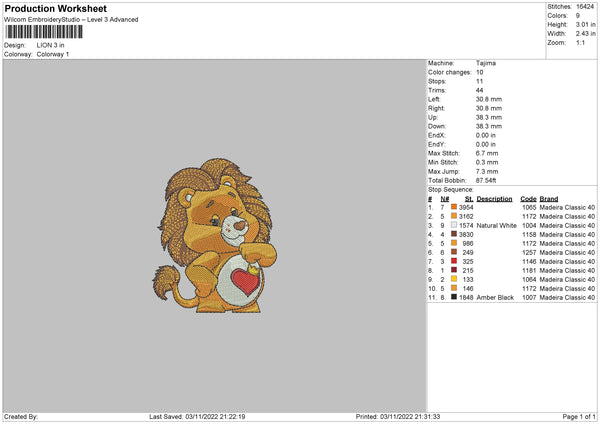The image size is (600, 424).
Task: Click thread code '1007'
Action: (x=529, y=297)
